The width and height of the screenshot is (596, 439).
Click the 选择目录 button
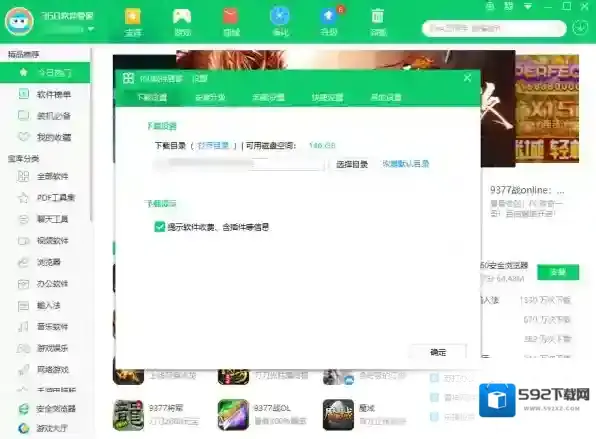click(x=352, y=164)
